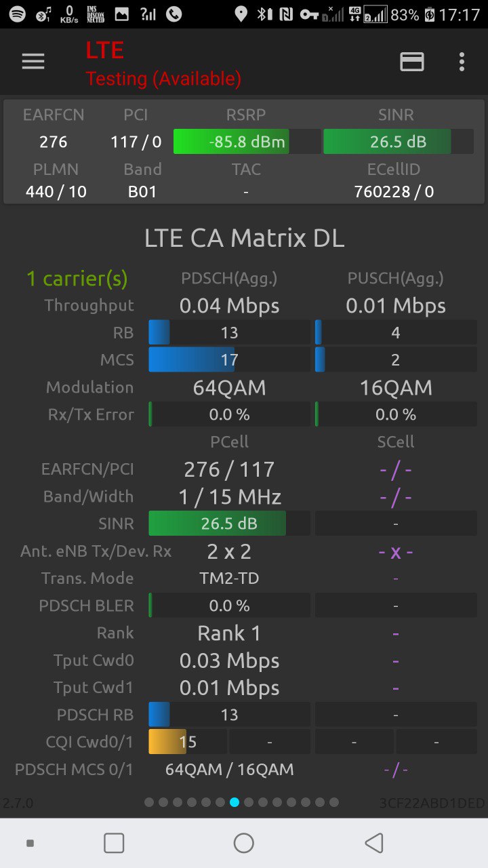Open the hamburger navigation menu
This screenshot has width=488, height=868.
pyautogui.click(x=33, y=62)
